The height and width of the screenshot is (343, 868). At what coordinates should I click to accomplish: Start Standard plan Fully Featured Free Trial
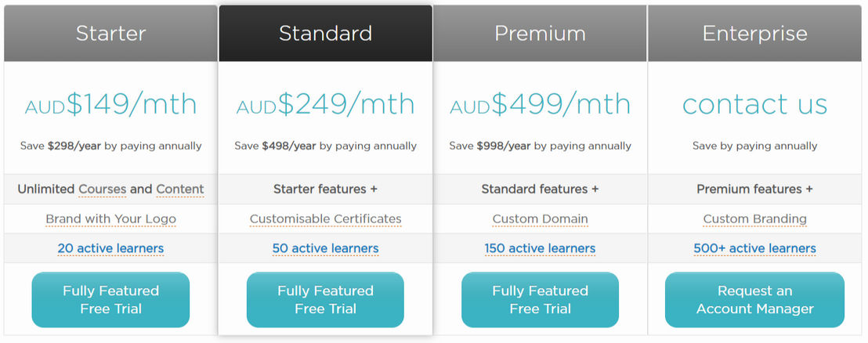326,299
